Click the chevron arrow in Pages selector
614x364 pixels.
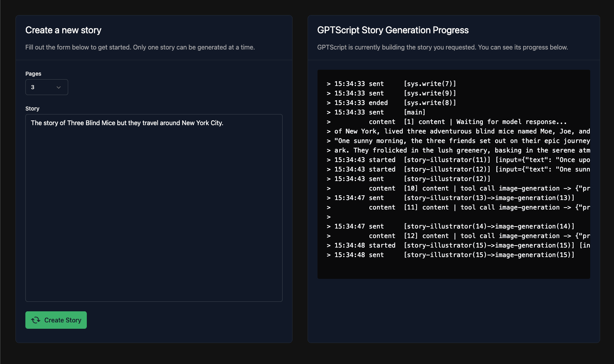pos(59,88)
